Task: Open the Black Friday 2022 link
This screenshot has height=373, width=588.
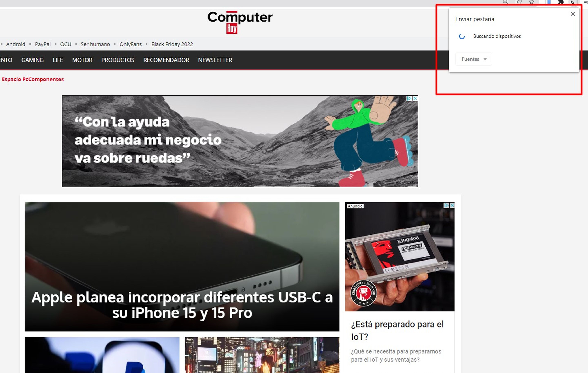Action: click(172, 44)
